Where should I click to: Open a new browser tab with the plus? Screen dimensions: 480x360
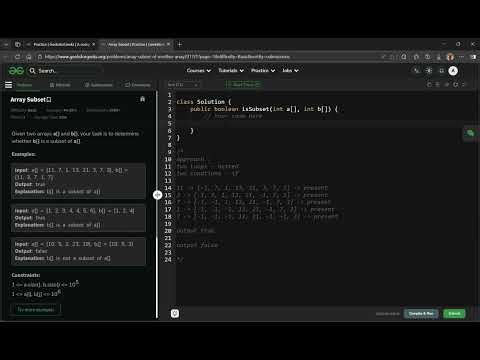pos(180,44)
